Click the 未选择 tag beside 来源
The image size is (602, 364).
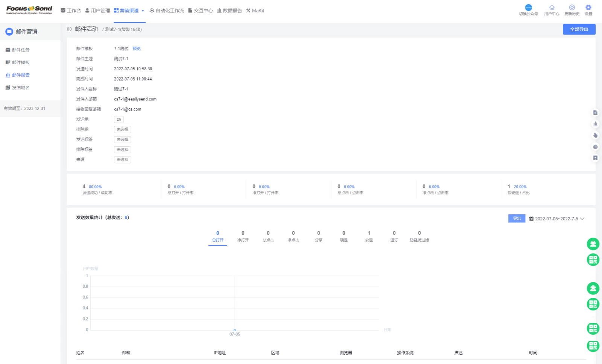(123, 160)
